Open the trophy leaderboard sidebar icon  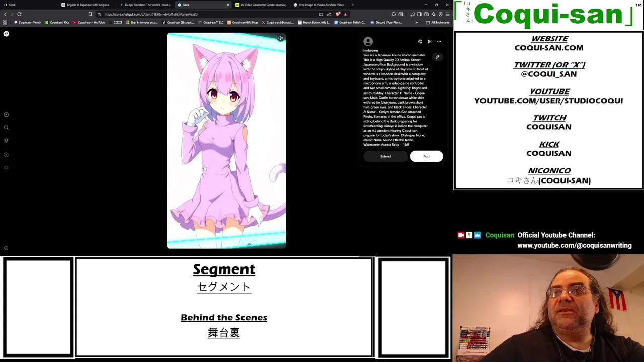pos(6,141)
